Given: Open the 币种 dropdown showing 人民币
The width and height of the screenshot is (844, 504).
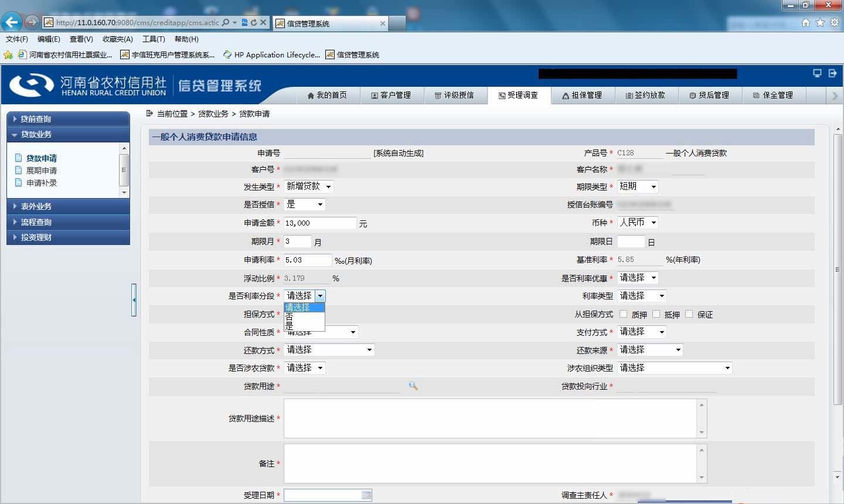Looking at the screenshot, I should pos(638,223).
